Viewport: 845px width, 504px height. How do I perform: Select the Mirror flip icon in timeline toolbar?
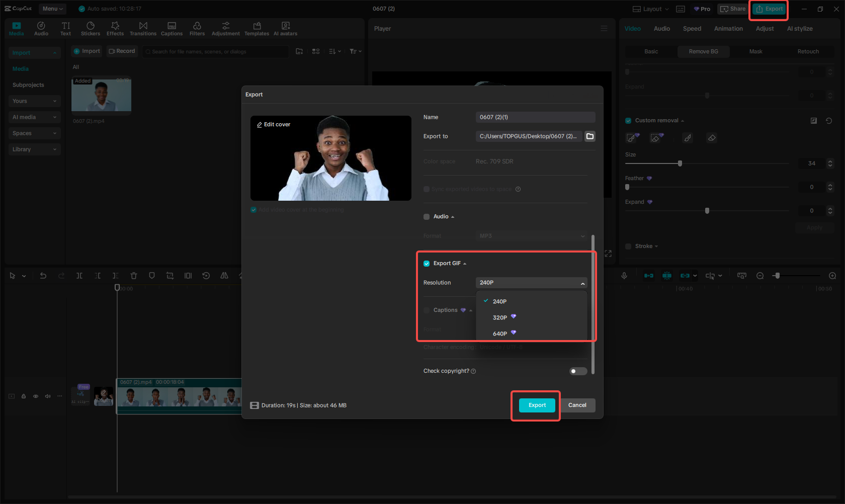[x=224, y=276]
